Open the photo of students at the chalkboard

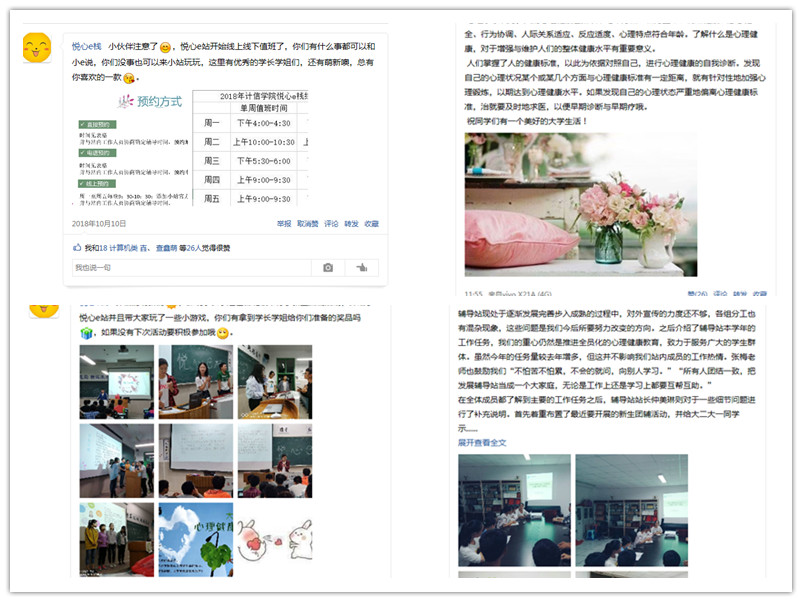(195, 382)
